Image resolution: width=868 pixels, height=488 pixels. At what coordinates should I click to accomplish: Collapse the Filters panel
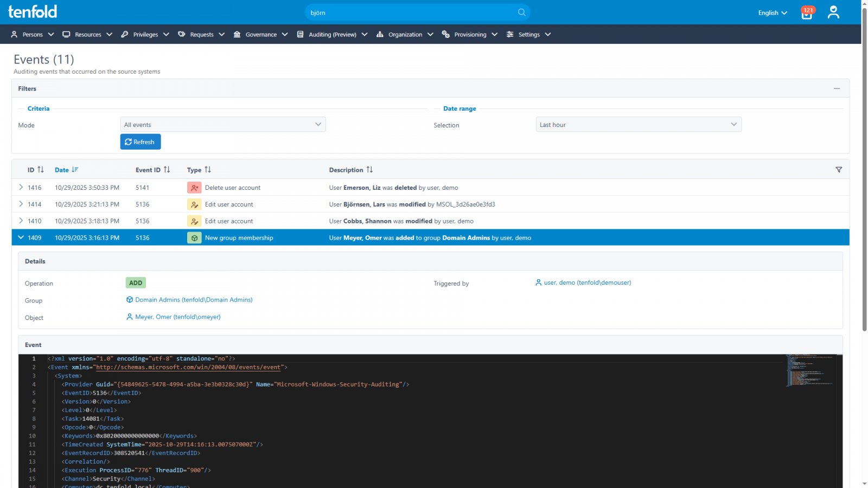(836, 88)
